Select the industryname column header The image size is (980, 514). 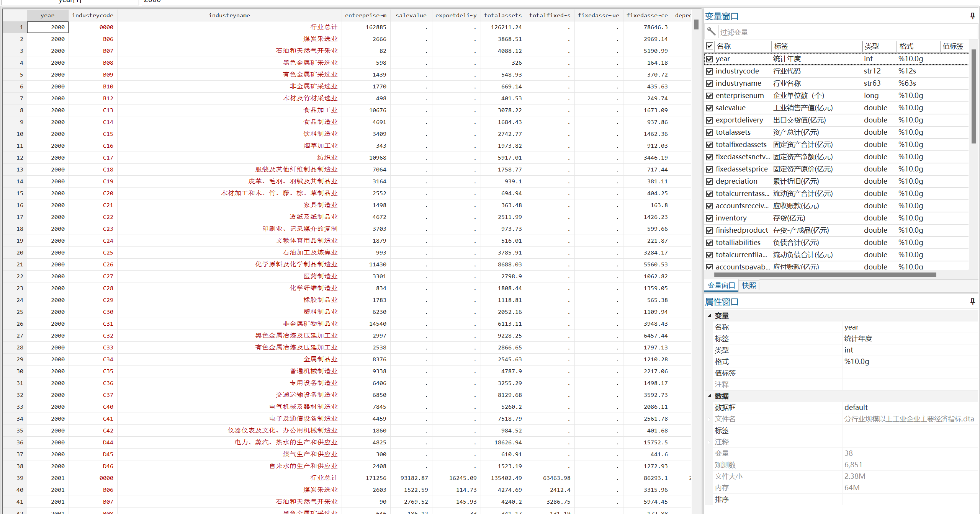(229, 15)
